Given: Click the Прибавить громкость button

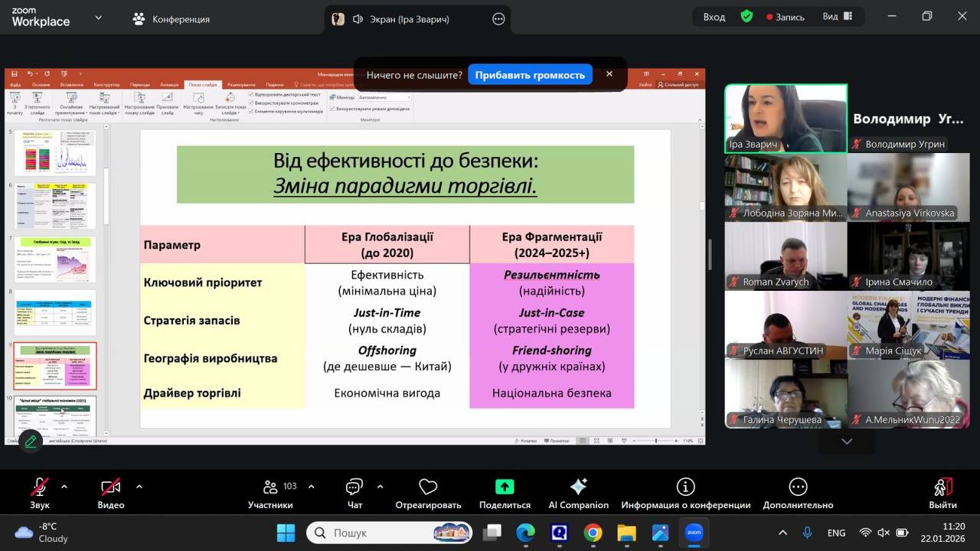Looking at the screenshot, I should click(x=530, y=75).
